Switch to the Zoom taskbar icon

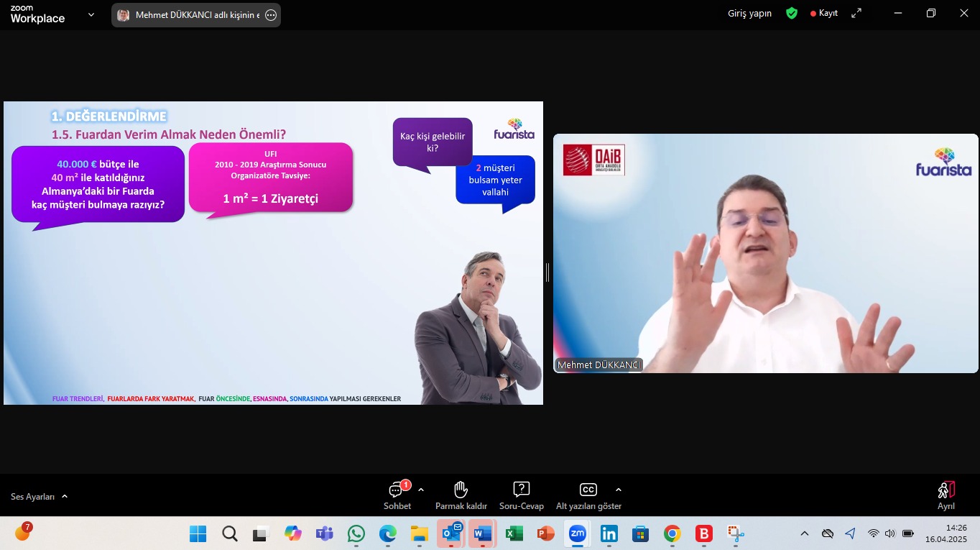578,533
